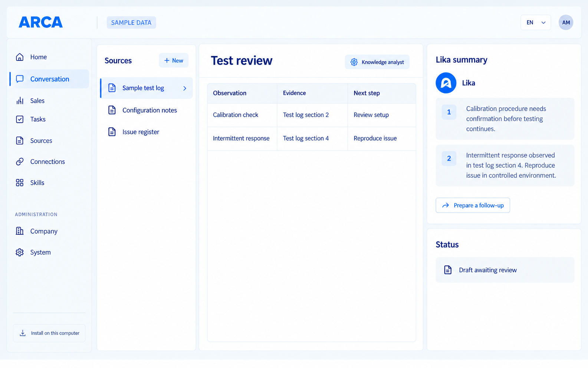Click the Connections link icon
This screenshot has height=368, width=588.
[x=20, y=161]
